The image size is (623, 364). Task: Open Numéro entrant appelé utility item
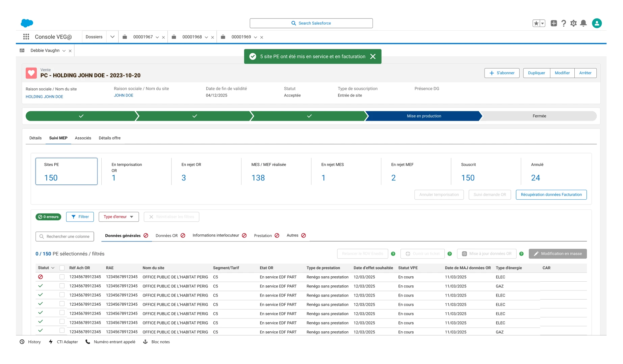pyautogui.click(x=110, y=342)
